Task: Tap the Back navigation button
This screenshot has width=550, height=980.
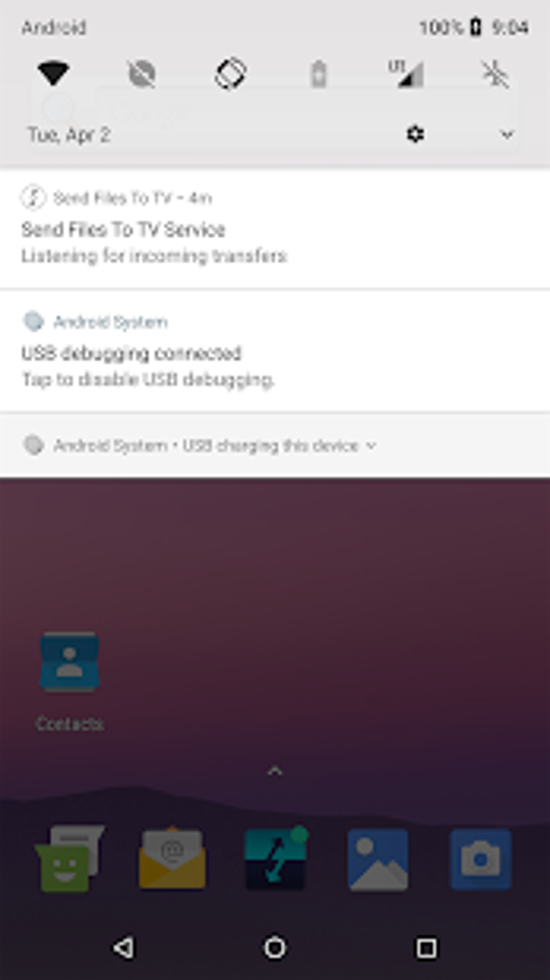Action: pyautogui.click(x=123, y=948)
